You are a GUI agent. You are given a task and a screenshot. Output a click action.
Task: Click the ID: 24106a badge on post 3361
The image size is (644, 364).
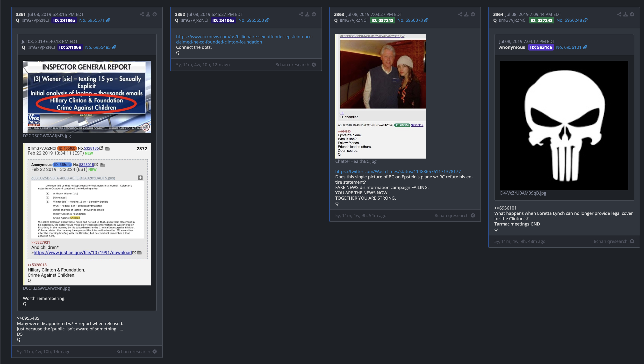coord(64,20)
